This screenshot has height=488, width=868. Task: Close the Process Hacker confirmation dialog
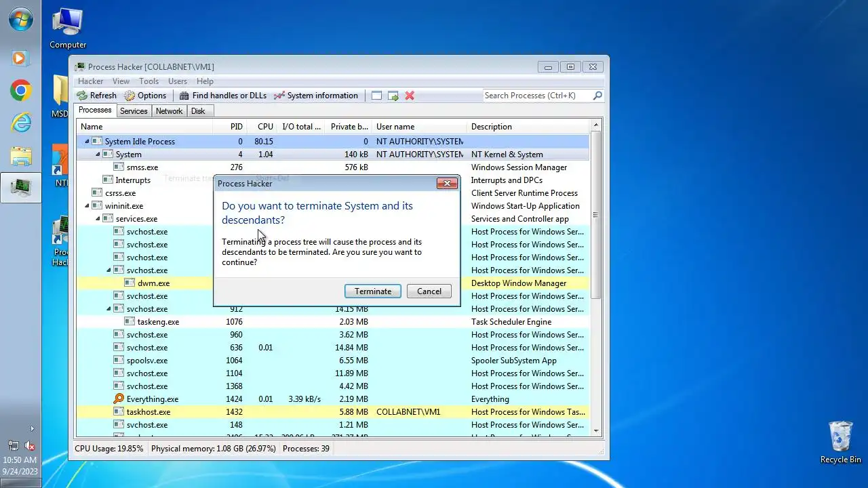[447, 184]
